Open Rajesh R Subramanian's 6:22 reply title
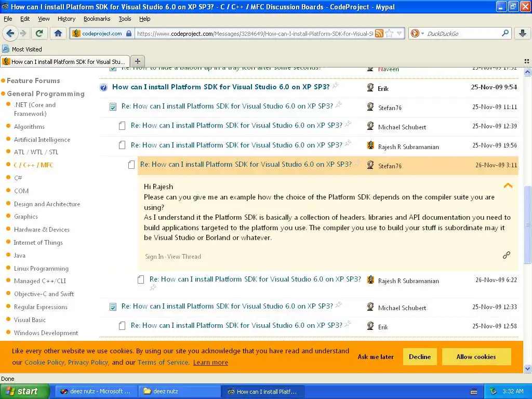 (x=255, y=279)
